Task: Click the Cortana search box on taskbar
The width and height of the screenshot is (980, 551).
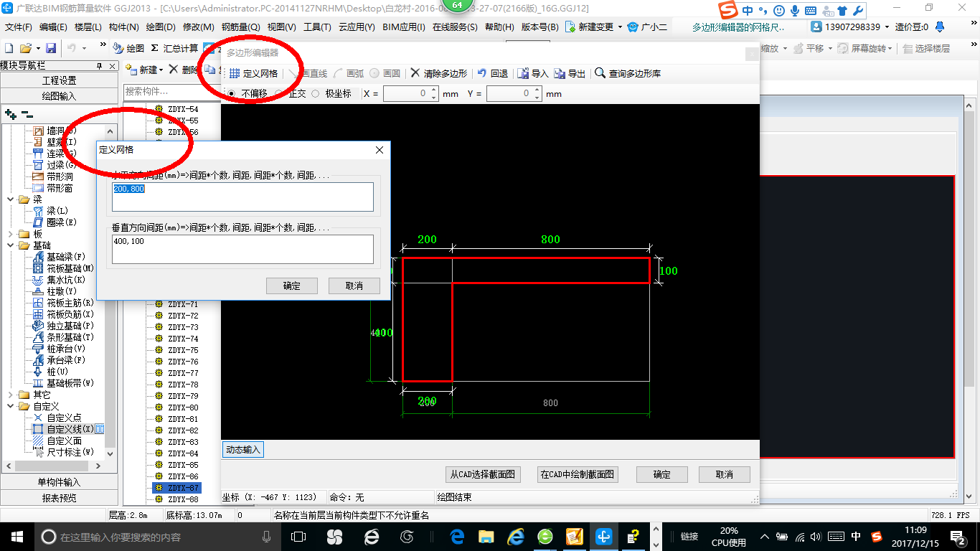Action: pyautogui.click(x=158, y=537)
